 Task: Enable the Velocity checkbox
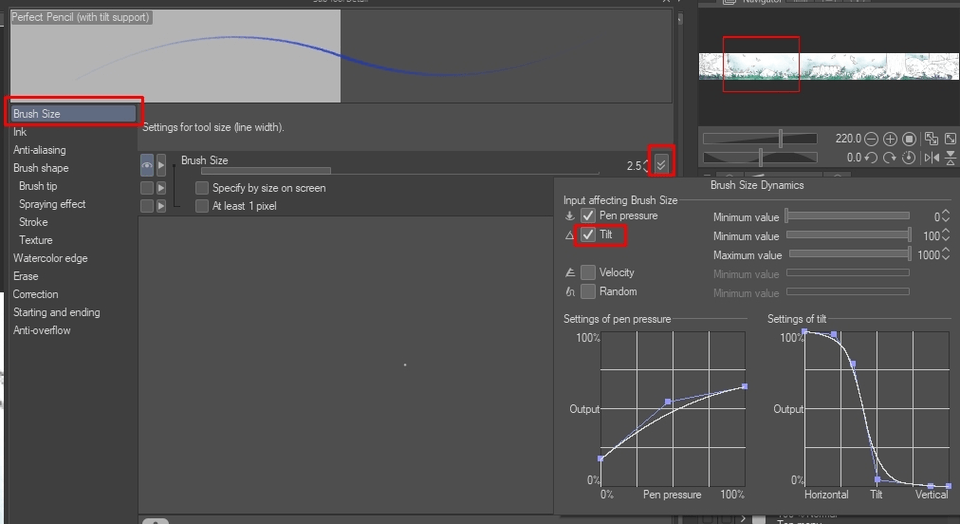pyautogui.click(x=588, y=272)
